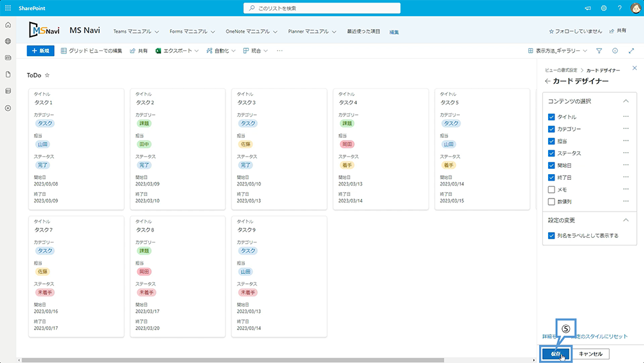Uncheck the カテゴリー checkbox
Screen dimensions: 644x363
pos(551,129)
